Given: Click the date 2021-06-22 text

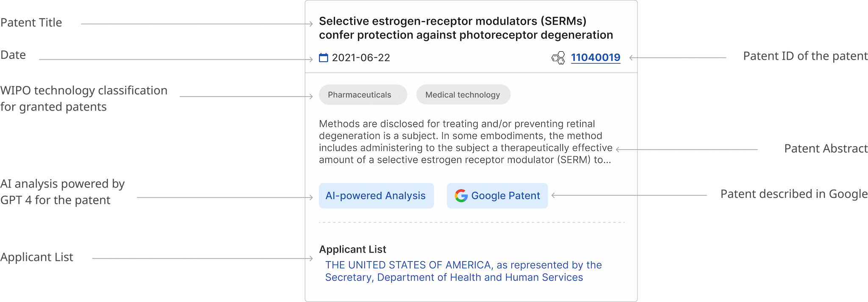Looking at the screenshot, I should pyautogui.click(x=361, y=58).
